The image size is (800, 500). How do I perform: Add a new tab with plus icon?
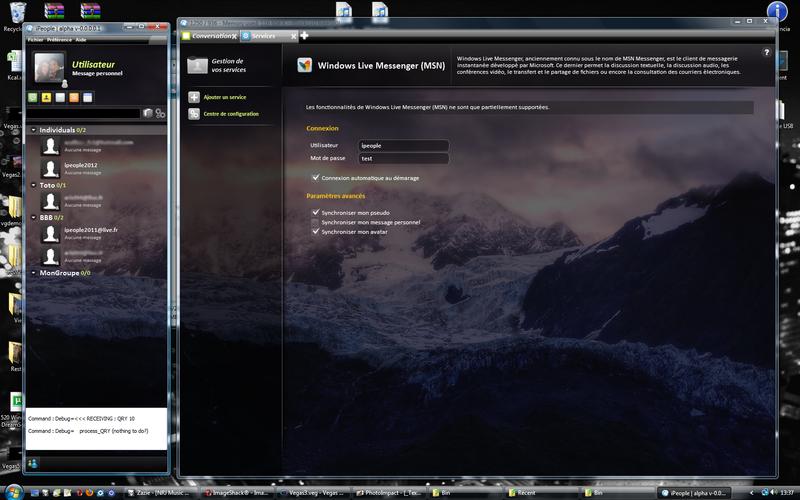coord(304,35)
